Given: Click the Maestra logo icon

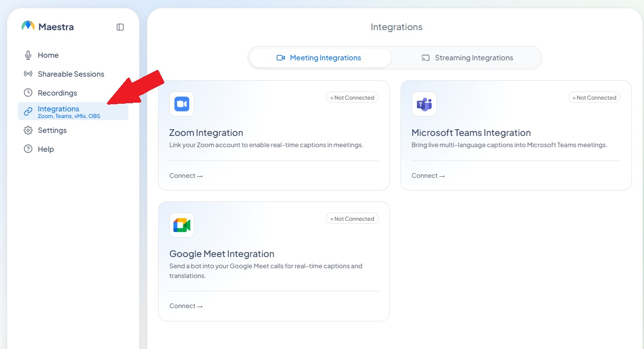Looking at the screenshot, I should (28, 26).
